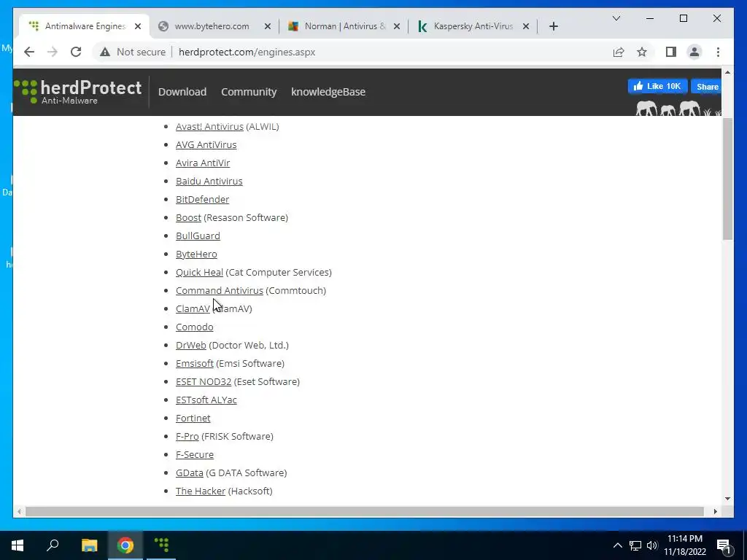Open the Windows Start menu
Screen dimensions: 747x560
tap(18, 545)
